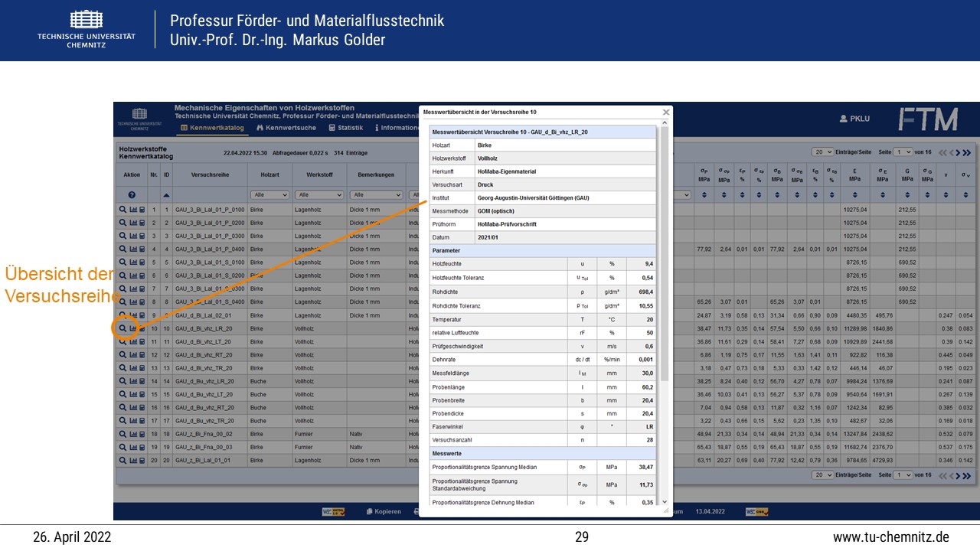Click calculator icon for row GAU_d_Bu_vhz_LR_20
980x551 pixels.
pos(142,381)
